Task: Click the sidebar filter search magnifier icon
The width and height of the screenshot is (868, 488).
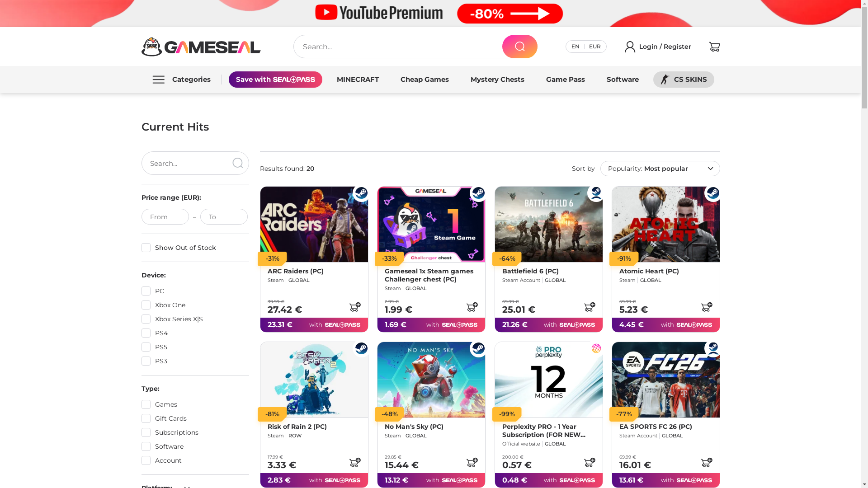Action: click(237, 163)
